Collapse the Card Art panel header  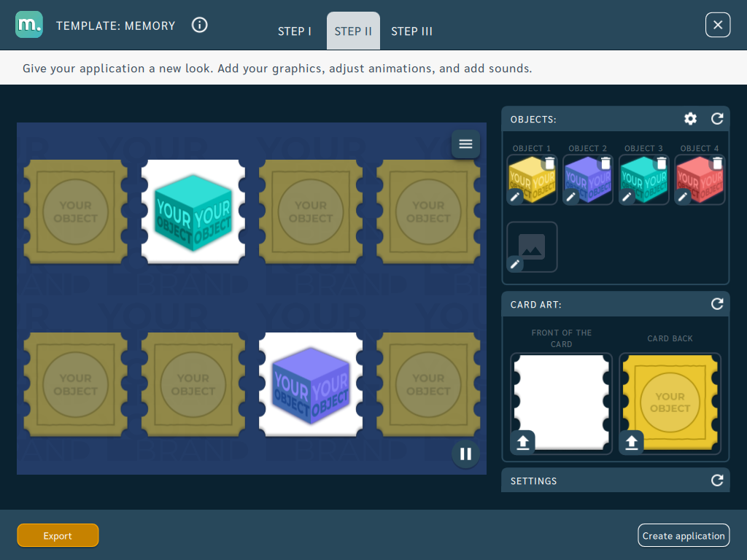[615, 304]
